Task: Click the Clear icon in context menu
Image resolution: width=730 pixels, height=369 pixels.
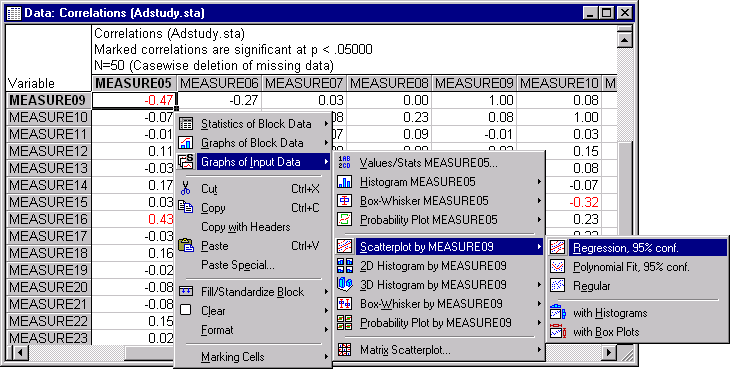Action: [186, 310]
